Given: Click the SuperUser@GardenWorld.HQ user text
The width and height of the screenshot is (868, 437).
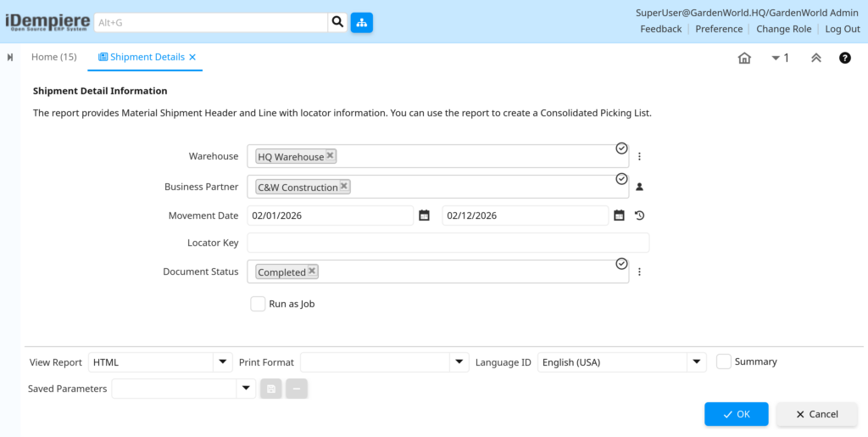Looking at the screenshot, I should pyautogui.click(x=747, y=13).
